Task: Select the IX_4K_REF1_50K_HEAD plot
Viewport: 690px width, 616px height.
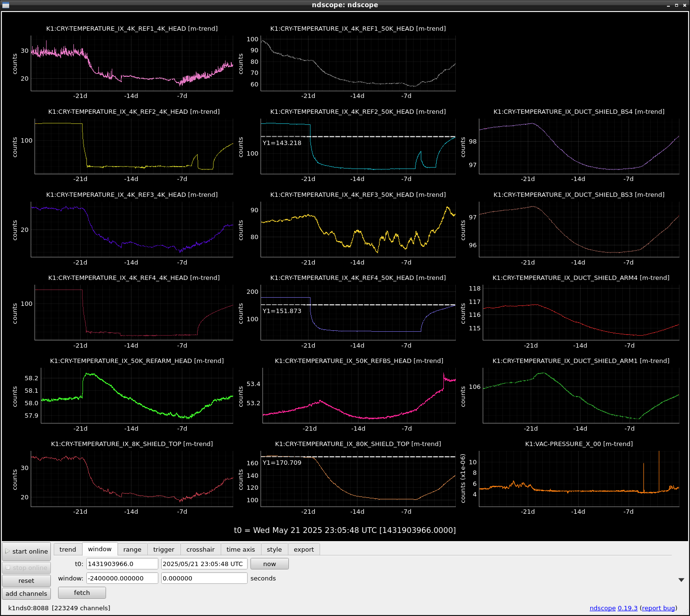Action: 358,63
